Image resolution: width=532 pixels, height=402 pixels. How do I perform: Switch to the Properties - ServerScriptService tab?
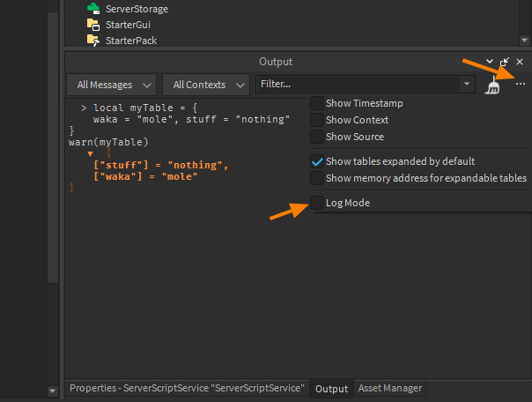click(x=188, y=388)
